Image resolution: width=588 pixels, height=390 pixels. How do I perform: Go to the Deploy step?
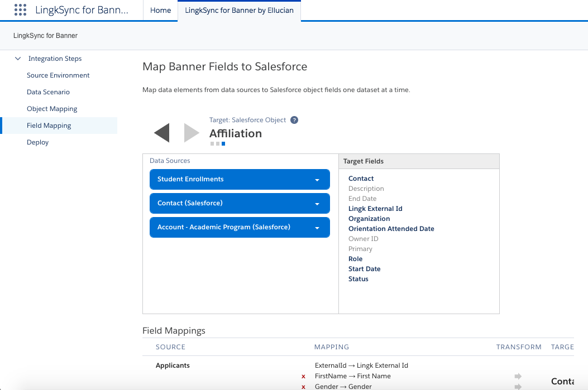click(37, 142)
